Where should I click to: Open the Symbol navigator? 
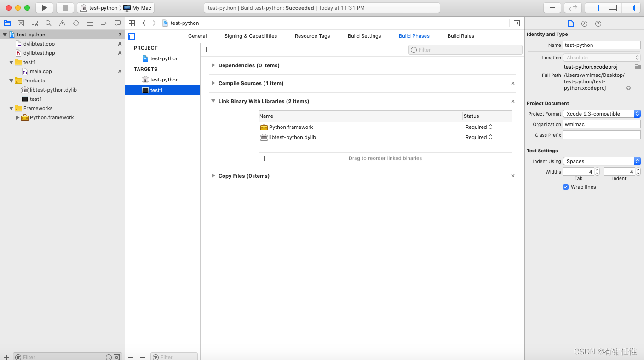point(34,23)
